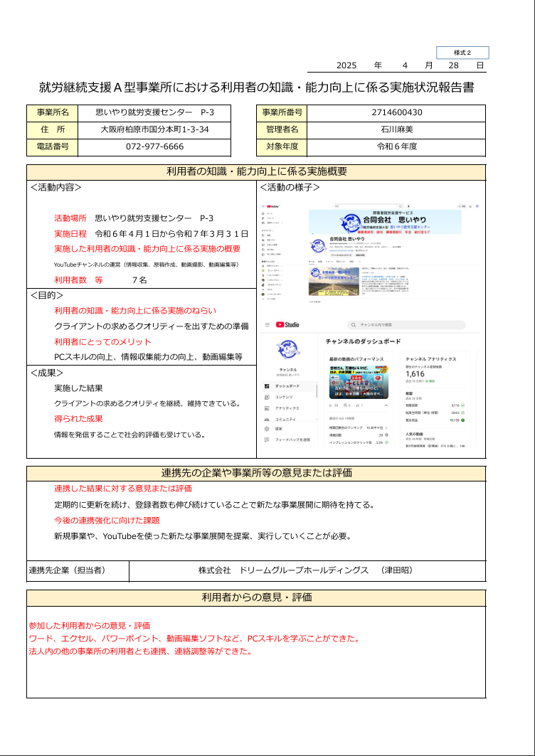Screen dimensions: 535x756
Task: Collapse the latest video performance chevron
Action: pos(386,406)
